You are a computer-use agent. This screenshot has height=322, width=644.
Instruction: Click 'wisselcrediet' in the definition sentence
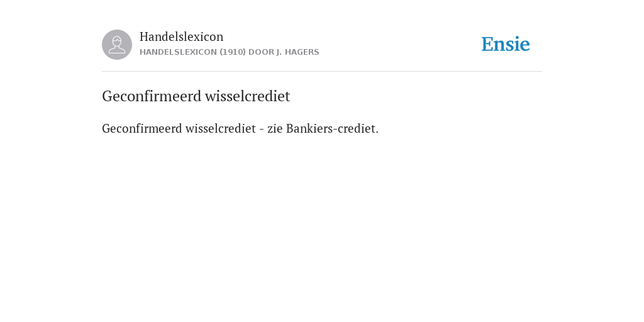click(x=221, y=128)
